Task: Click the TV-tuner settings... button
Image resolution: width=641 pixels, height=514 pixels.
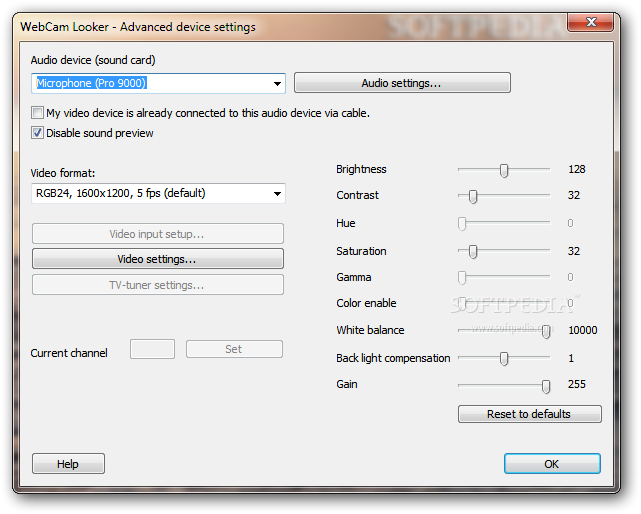Action: (x=157, y=285)
